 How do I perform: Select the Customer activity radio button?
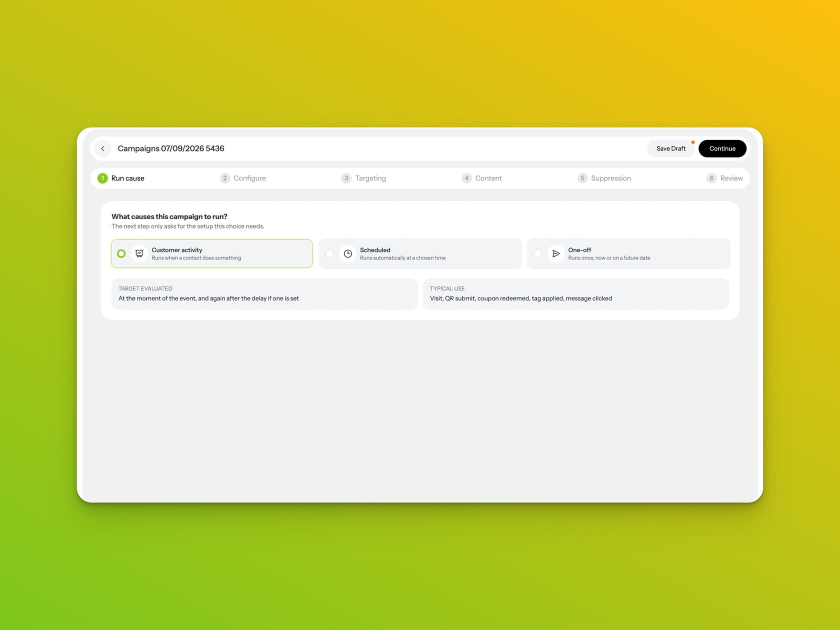(121, 253)
